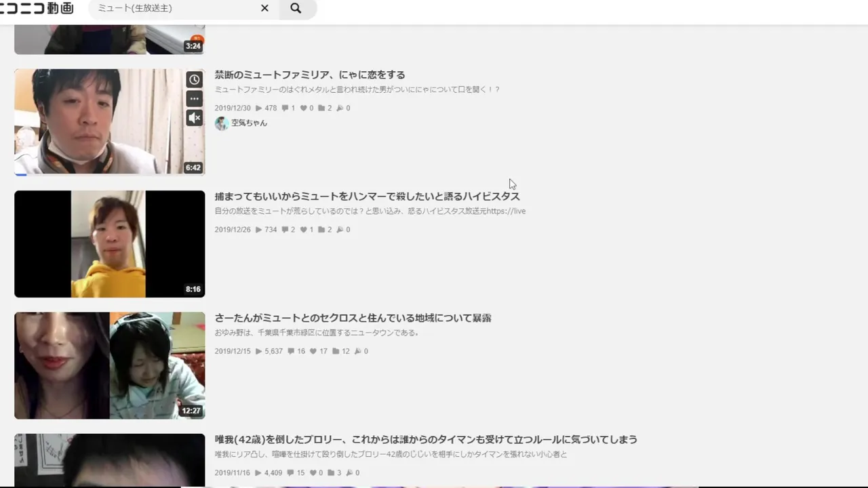Click description starting 唯我にリア凸し
The height and width of the screenshot is (488, 868).
click(391, 454)
